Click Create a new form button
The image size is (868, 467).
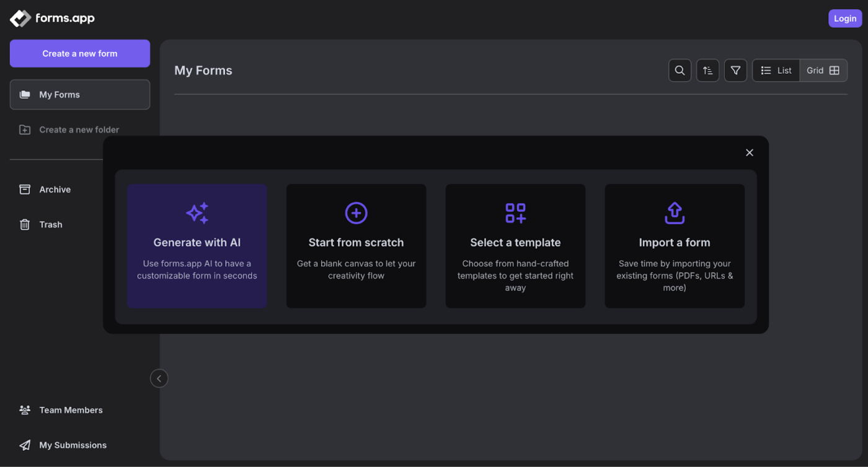click(x=79, y=54)
